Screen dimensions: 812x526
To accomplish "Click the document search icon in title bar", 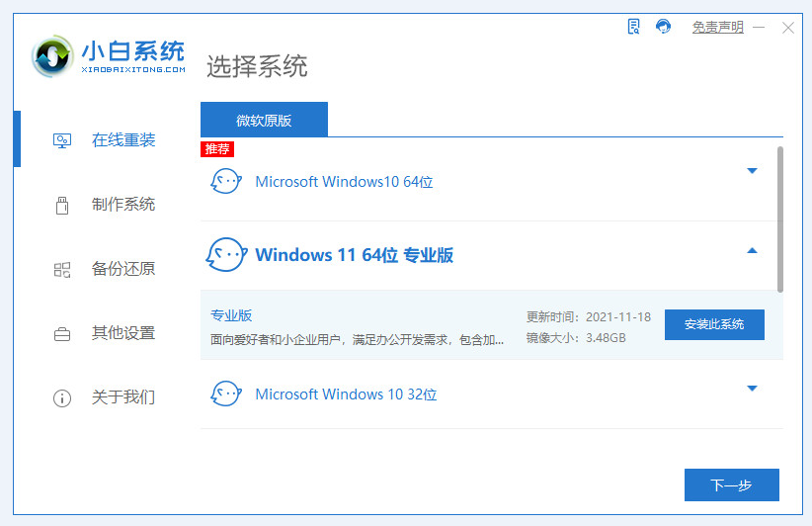I will 634,27.
